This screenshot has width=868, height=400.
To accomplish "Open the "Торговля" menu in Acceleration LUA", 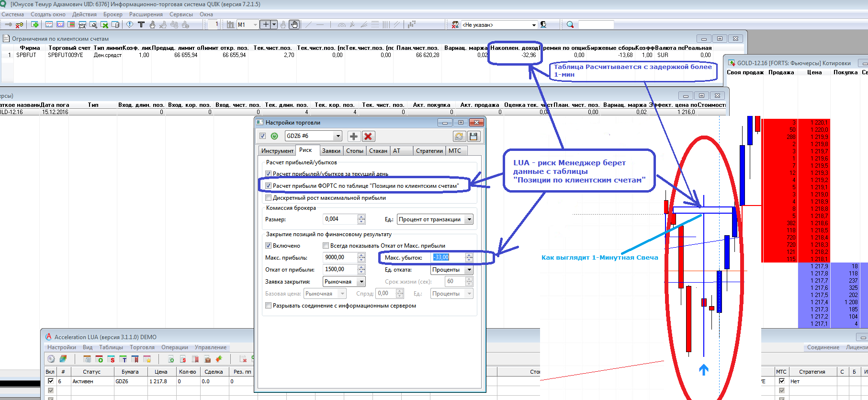I will click(142, 347).
